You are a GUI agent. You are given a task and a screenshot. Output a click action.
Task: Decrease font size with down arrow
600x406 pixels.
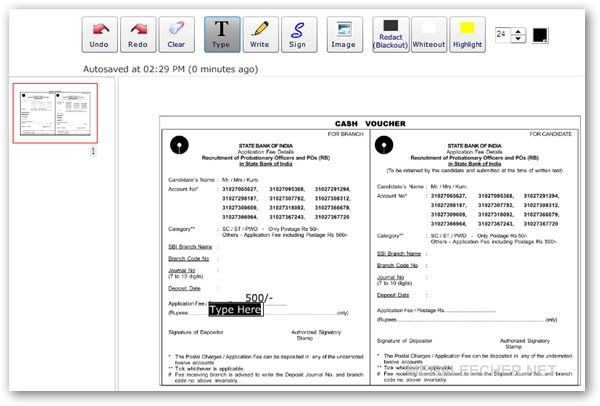tap(518, 39)
